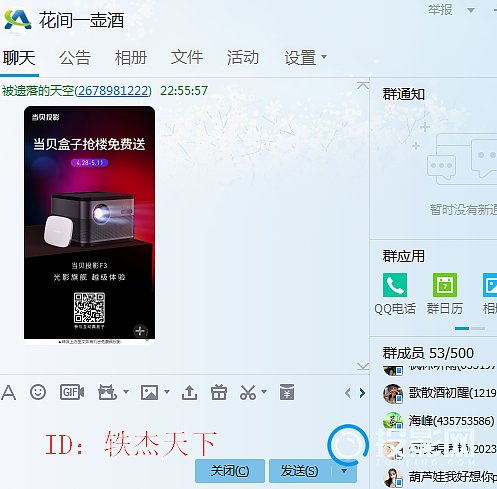
Task: Click the red packet icon
Action: (287, 392)
